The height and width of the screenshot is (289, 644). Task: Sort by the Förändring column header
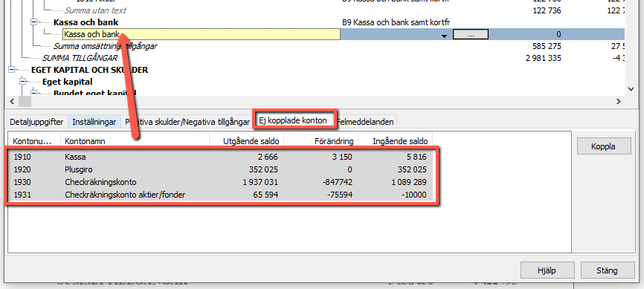pyautogui.click(x=321, y=141)
